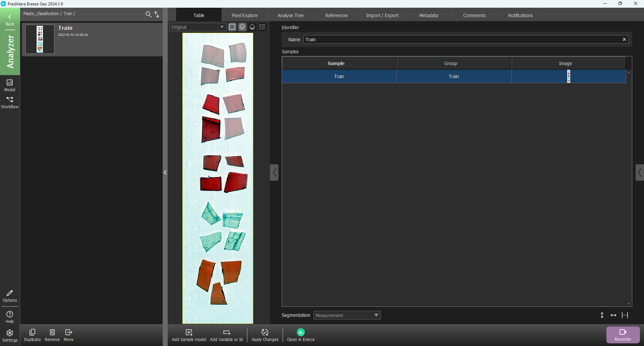
Task: Toggle the layers overlay button
Action: click(242, 27)
